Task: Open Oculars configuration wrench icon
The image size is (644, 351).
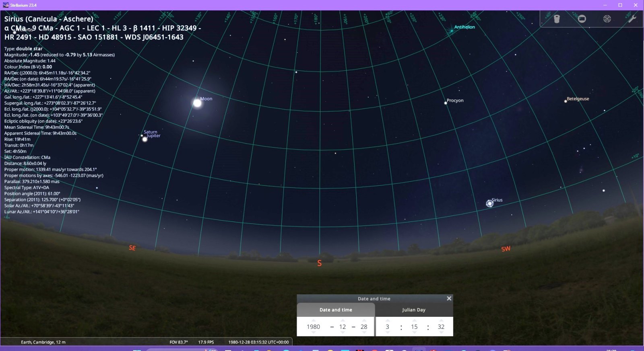Action: point(632,19)
